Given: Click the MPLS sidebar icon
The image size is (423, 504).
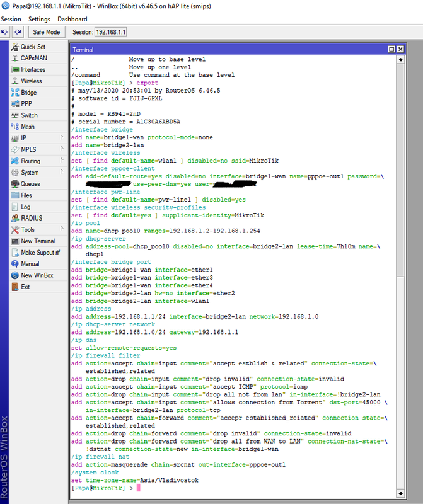Looking at the screenshot, I should pyautogui.click(x=14, y=150).
